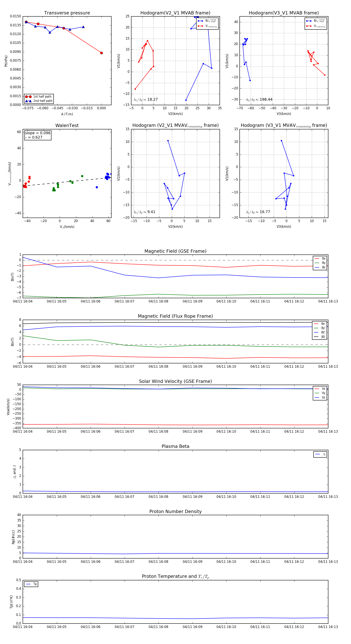Select the 'Magnetic Field (GSE Frame)' title
The image size is (351, 644).
tap(175, 251)
